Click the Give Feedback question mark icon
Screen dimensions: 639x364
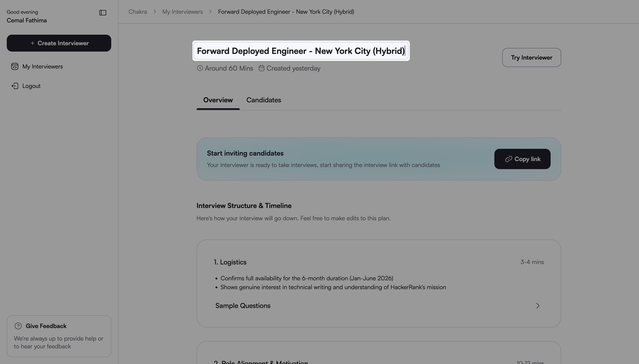(18, 326)
